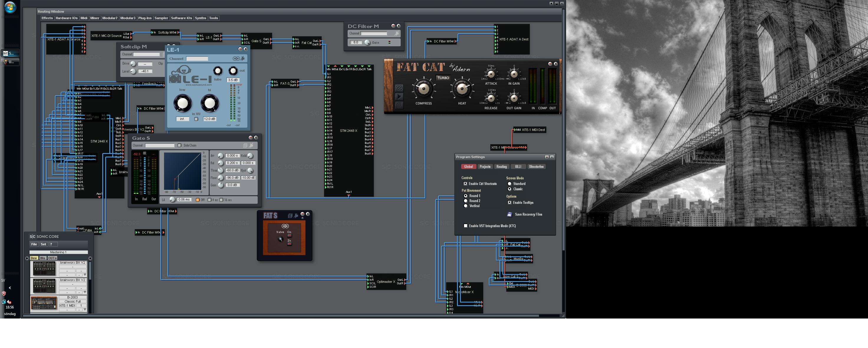868x348 pixels.
Task: Open the network tray icon
Action: pyautogui.click(x=4, y=302)
